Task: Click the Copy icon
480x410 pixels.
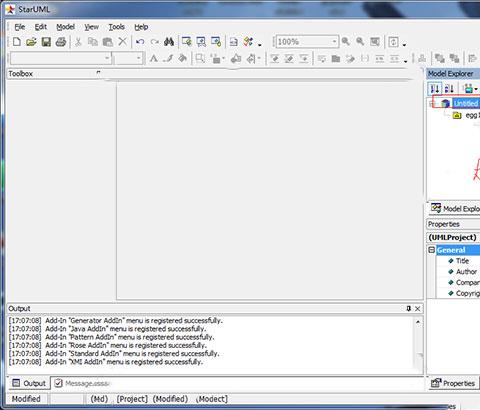Action: (x=93, y=42)
